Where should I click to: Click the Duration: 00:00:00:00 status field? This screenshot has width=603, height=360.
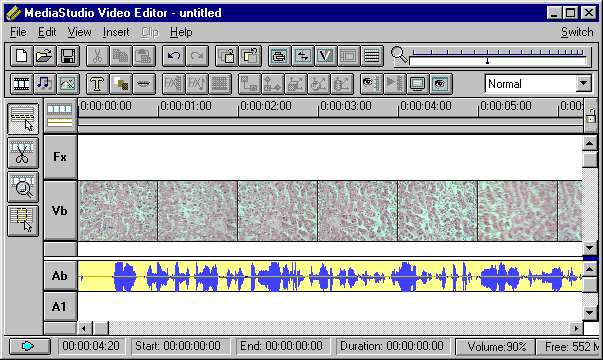(x=392, y=346)
